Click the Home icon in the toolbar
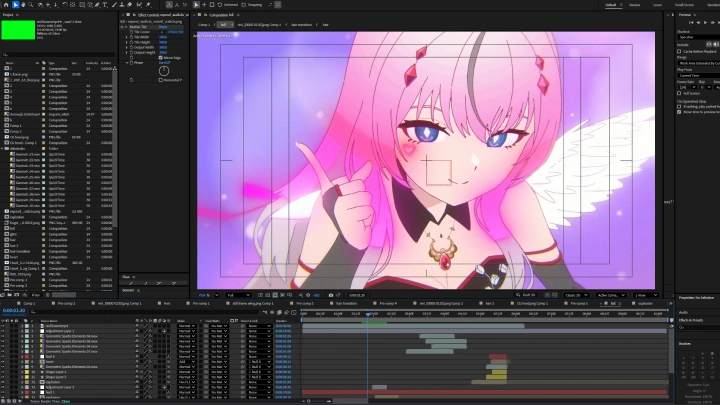 tap(6, 5)
